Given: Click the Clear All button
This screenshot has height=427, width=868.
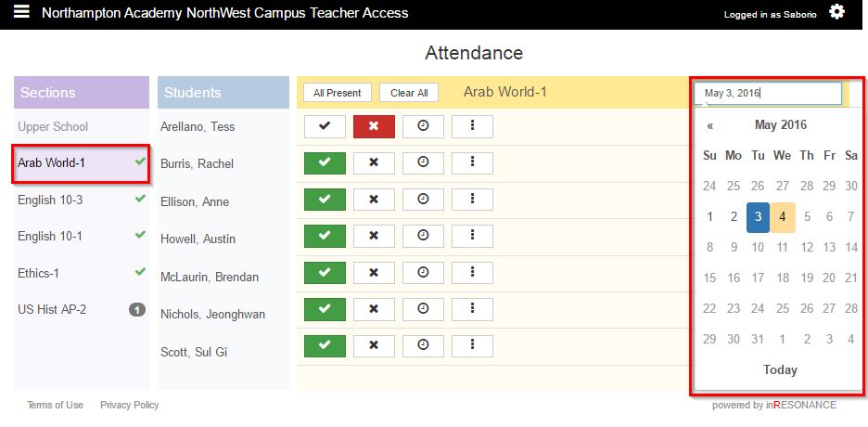Looking at the screenshot, I should pyautogui.click(x=409, y=93).
